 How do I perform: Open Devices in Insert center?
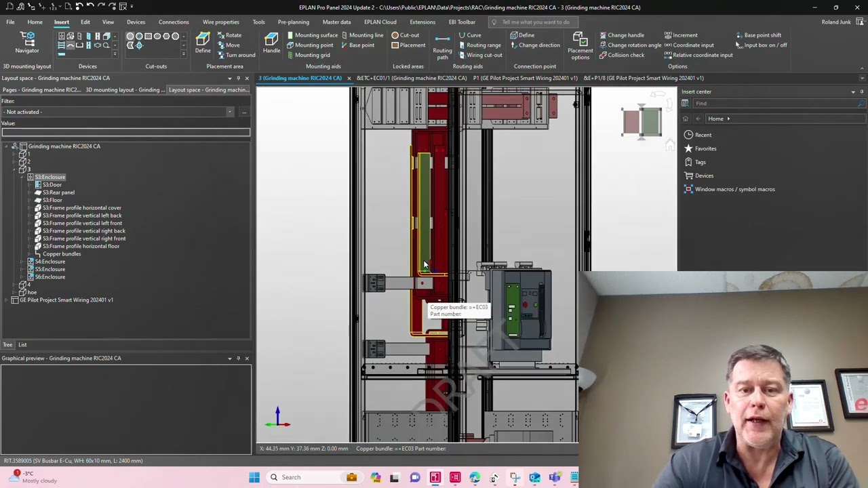(x=699, y=176)
